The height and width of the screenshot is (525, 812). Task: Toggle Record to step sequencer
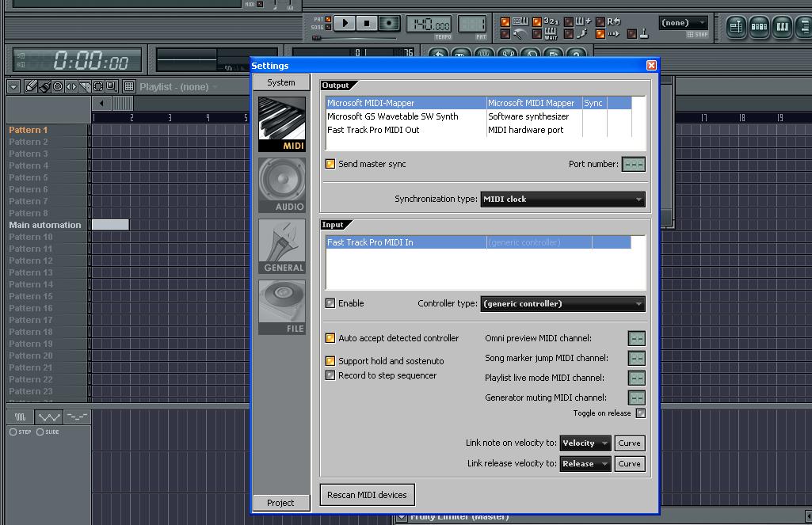click(330, 375)
